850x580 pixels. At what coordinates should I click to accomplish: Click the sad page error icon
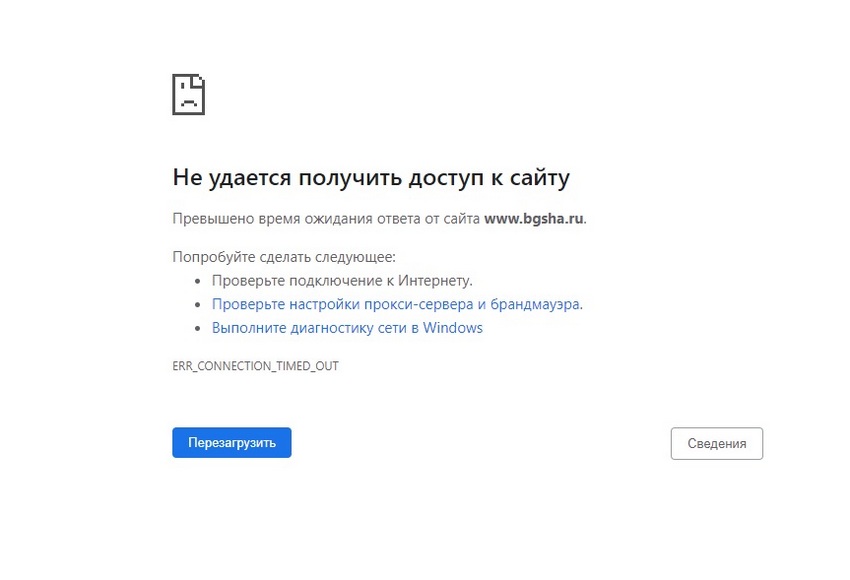click(x=188, y=95)
